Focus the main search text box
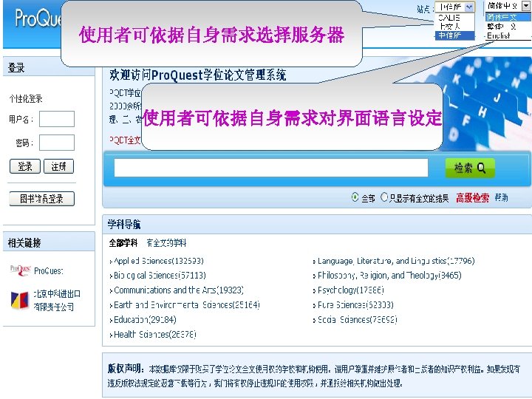The height and width of the screenshot is (399, 532). coord(270,168)
